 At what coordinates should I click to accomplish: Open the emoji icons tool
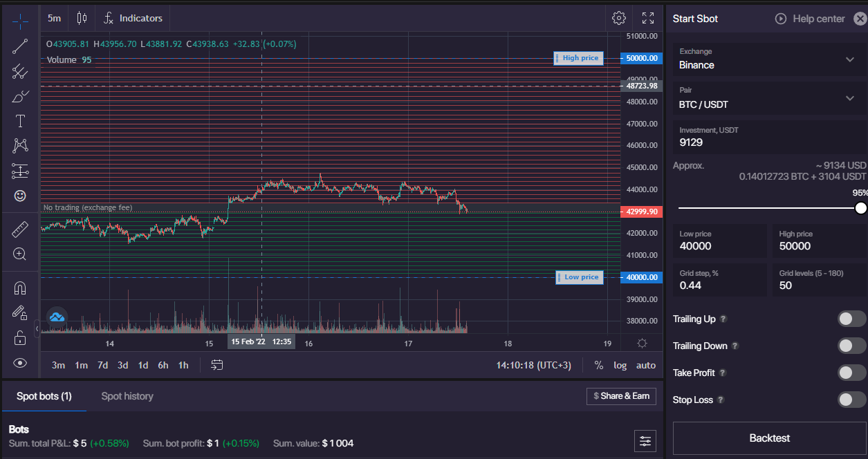(x=20, y=196)
